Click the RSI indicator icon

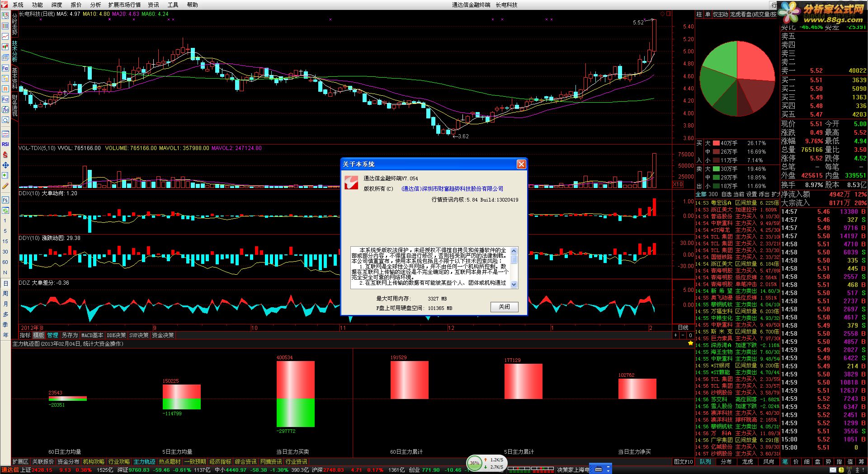pos(5,144)
